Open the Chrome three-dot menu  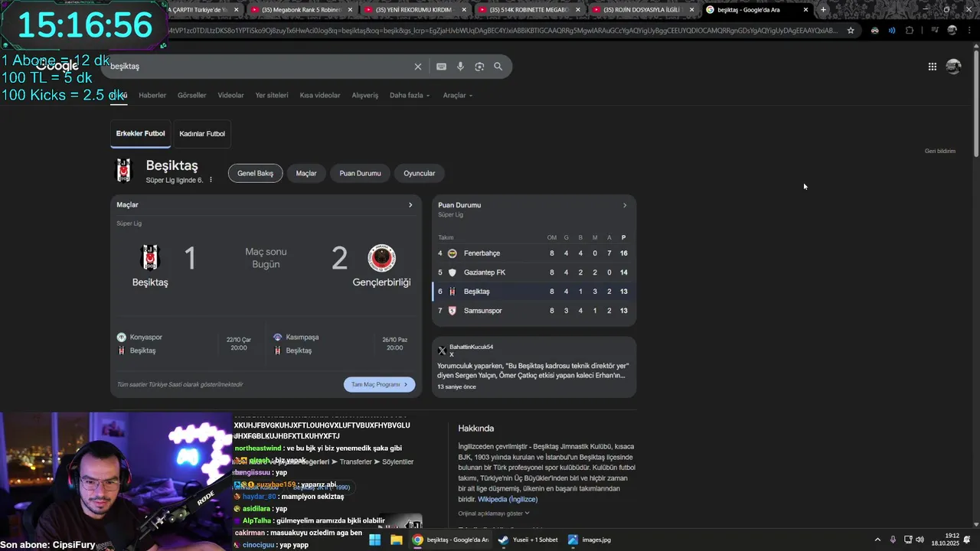pos(969,31)
